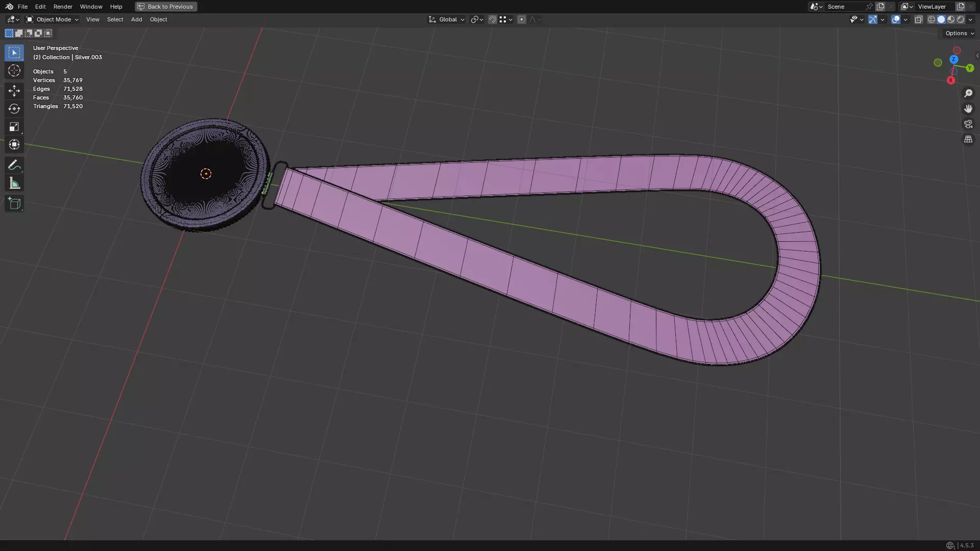Open the Object Mode dropdown

click(x=53, y=19)
